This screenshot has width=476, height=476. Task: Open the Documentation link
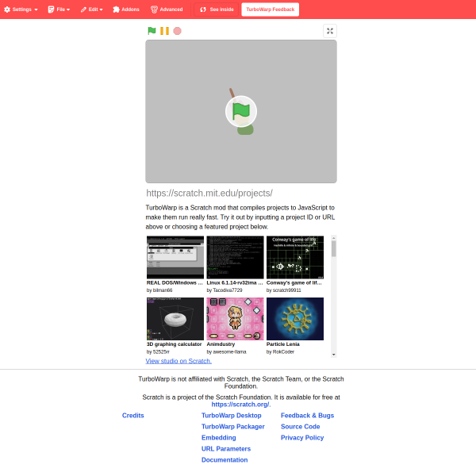click(225, 459)
